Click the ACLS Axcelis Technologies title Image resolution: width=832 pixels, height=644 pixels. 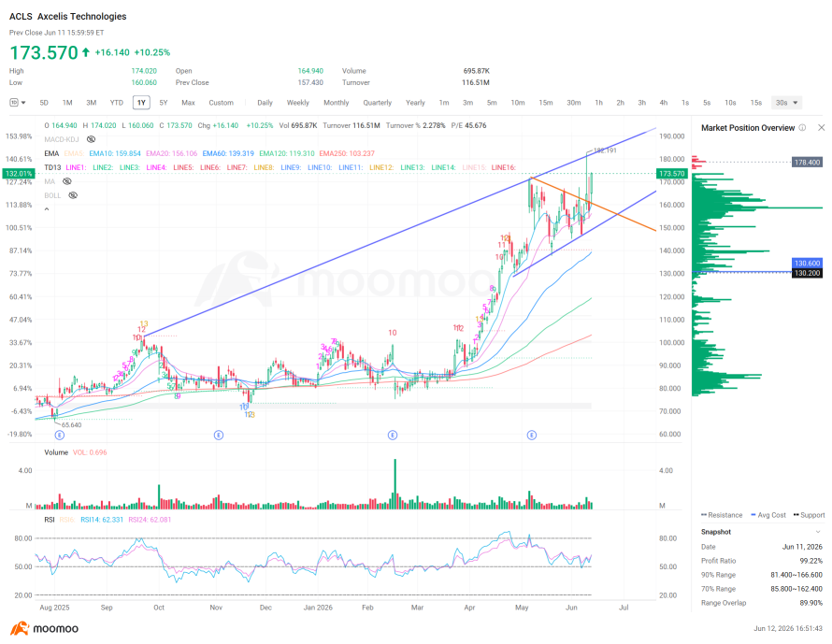point(68,17)
